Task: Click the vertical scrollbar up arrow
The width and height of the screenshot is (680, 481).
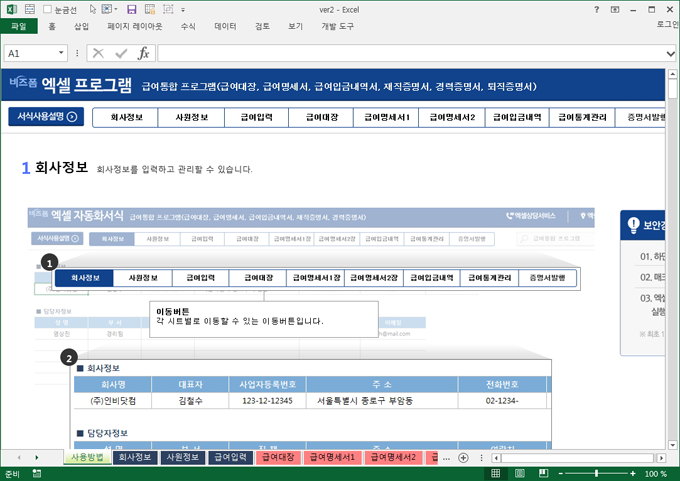Action: tap(672, 74)
